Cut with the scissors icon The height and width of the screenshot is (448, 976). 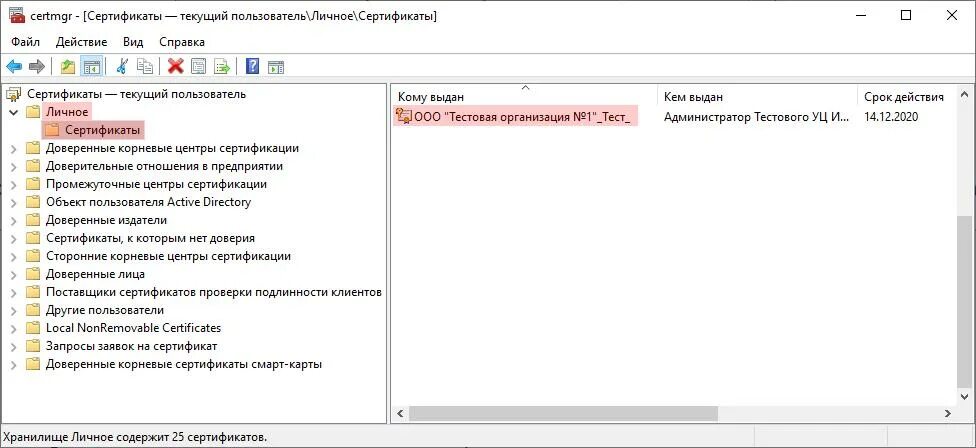[x=122, y=66]
